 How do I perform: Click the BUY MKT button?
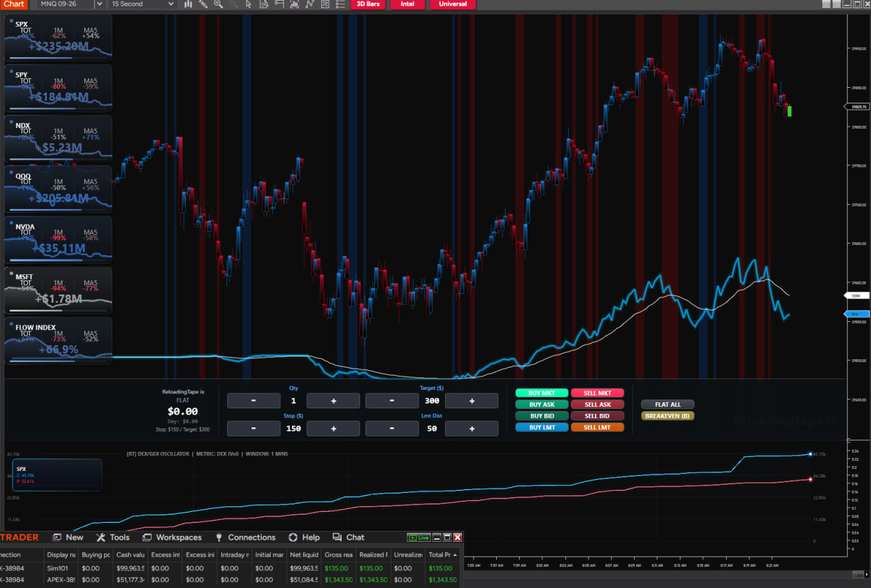point(542,393)
